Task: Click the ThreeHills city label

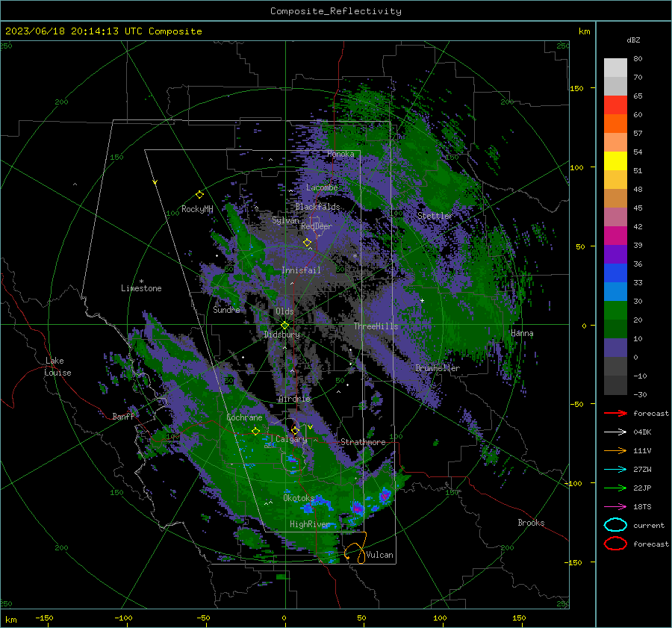Action: tap(376, 326)
